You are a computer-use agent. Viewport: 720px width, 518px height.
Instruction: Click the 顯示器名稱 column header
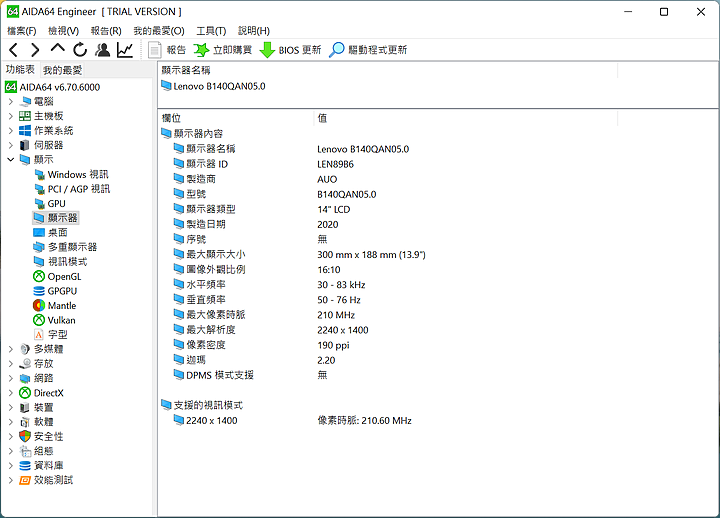click(x=388, y=70)
